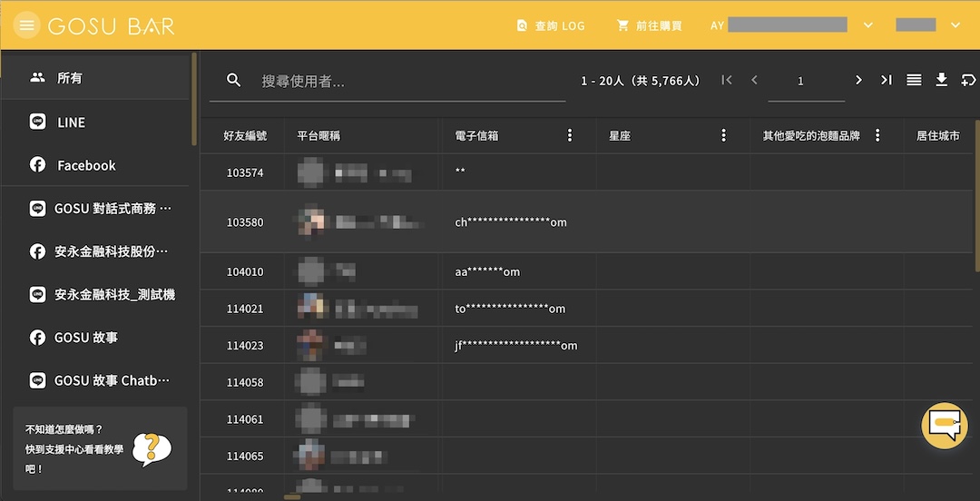
Task: Click the table vertical scrollbar
Action: (977, 195)
